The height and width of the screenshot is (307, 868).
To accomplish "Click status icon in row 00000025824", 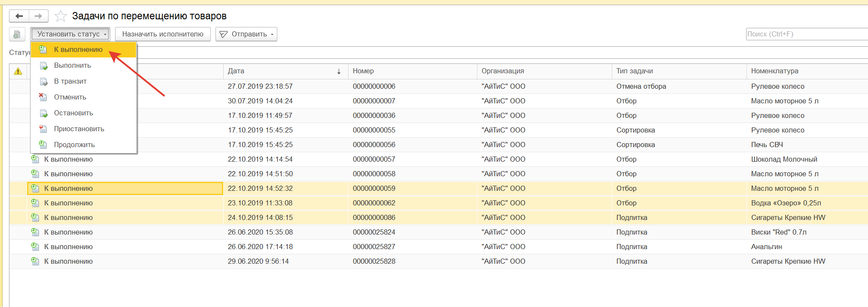I will point(35,232).
